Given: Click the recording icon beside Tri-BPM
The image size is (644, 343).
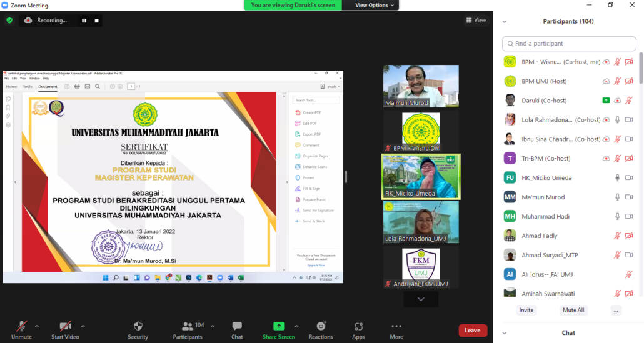Looking at the screenshot, I should pos(606,158).
